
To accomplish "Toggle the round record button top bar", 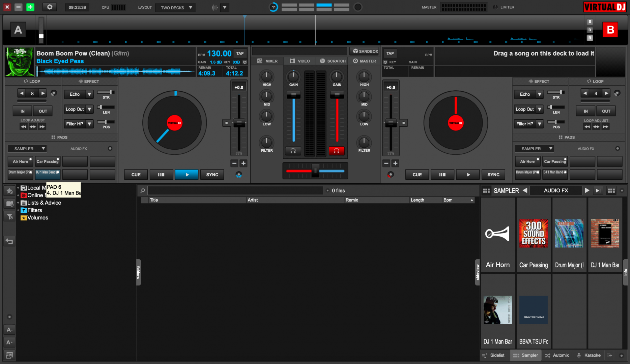I will (x=358, y=7).
